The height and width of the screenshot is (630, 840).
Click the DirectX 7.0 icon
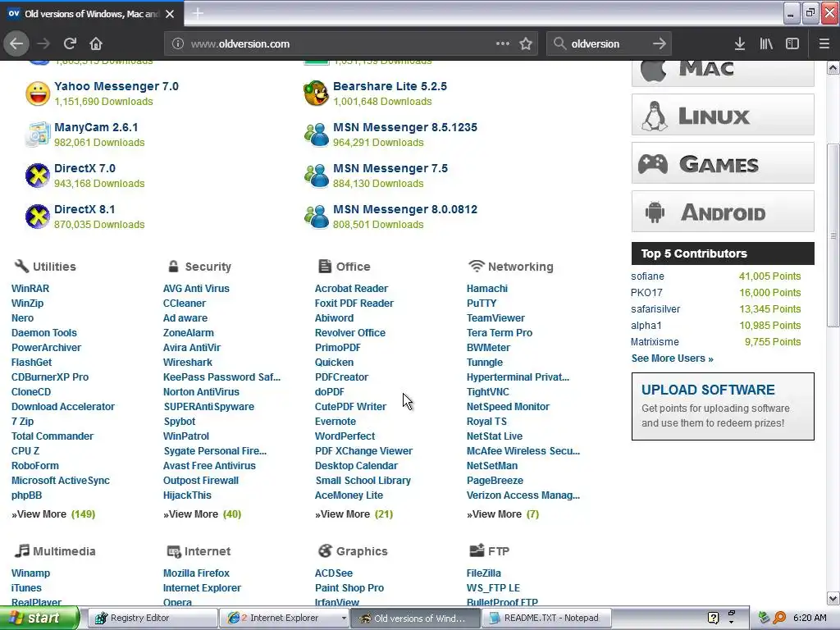(x=38, y=176)
